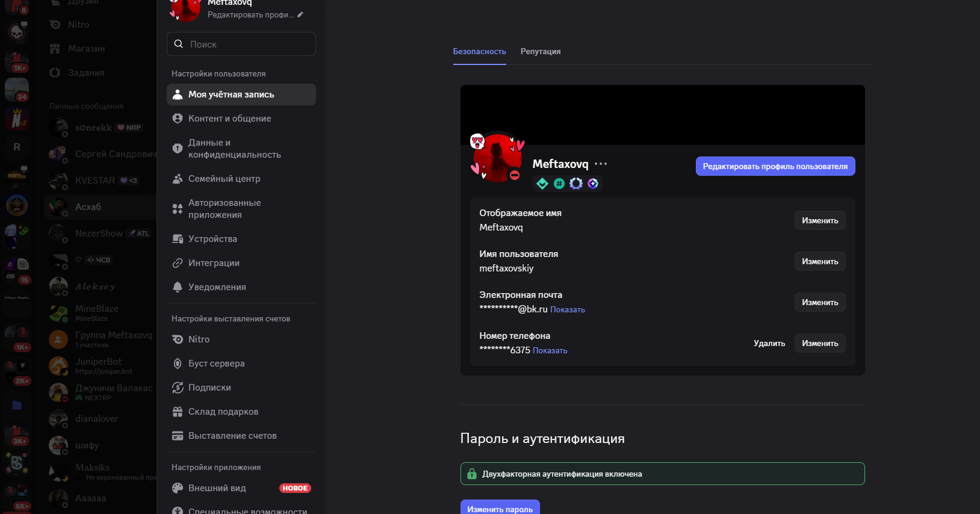Open Магазин in the background Discord sidebar
This screenshot has height=514, width=980.
tap(100, 49)
